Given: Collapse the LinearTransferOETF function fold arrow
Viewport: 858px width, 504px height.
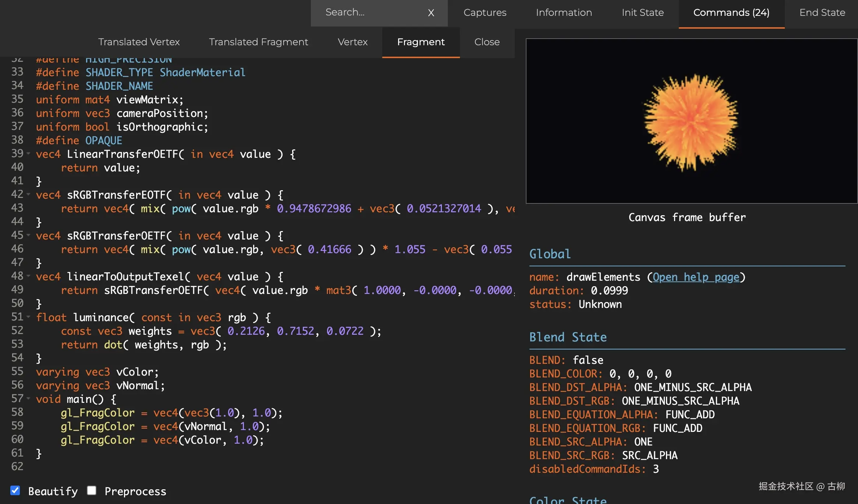Looking at the screenshot, I should 28,153.
